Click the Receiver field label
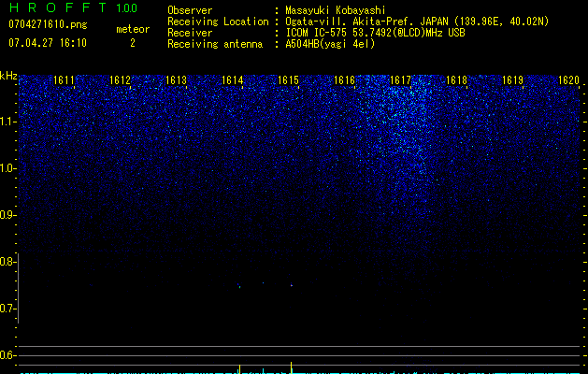This screenshot has height=374, width=588. point(190,33)
